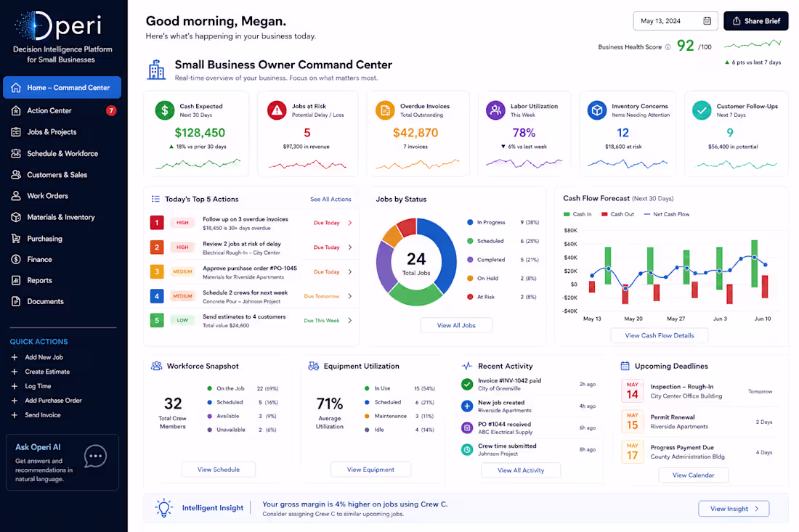Open the Home – Command Center page
This screenshot has width=799, height=532.
[x=62, y=88]
